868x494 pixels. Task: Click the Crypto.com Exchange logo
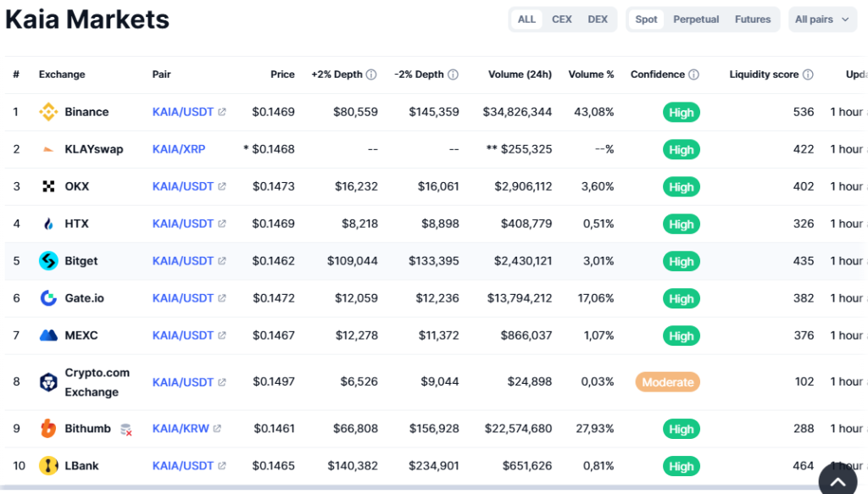48,381
